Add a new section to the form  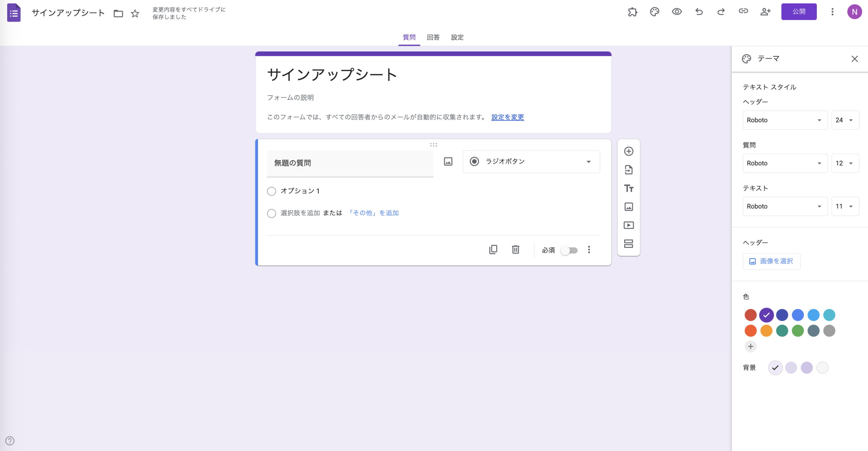click(629, 243)
